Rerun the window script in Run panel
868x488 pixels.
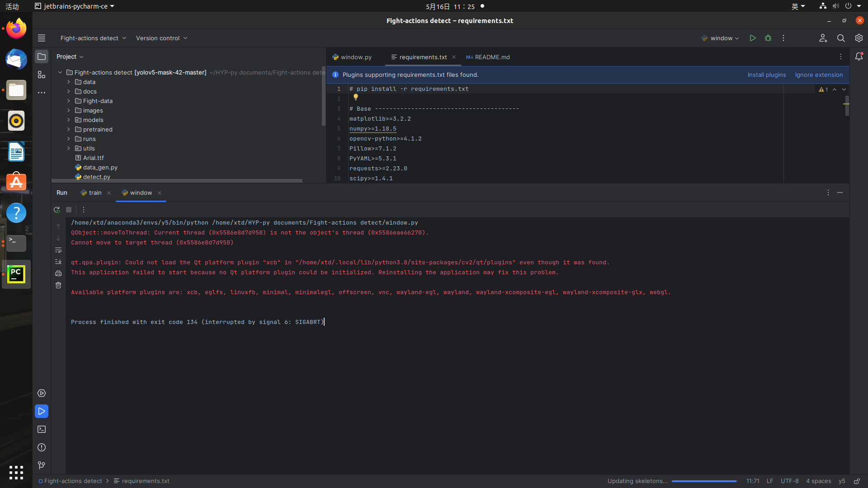pyautogui.click(x=57, y=210)
